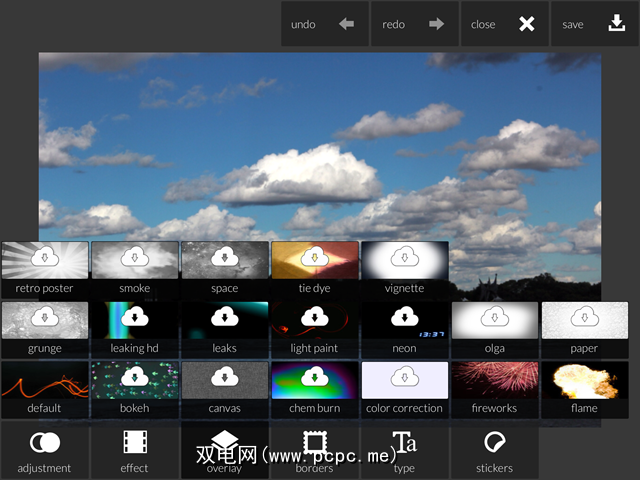Screen dimensions: 640x480
Task: Download the color correction overlay
Action: [404, 387]
